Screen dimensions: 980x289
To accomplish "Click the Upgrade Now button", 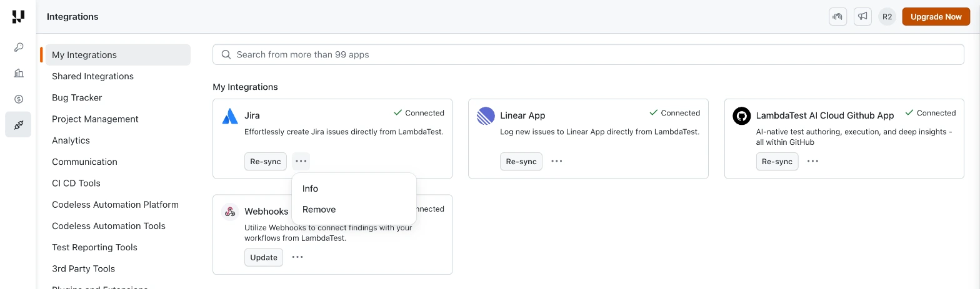I will click(x=936, y=17).
